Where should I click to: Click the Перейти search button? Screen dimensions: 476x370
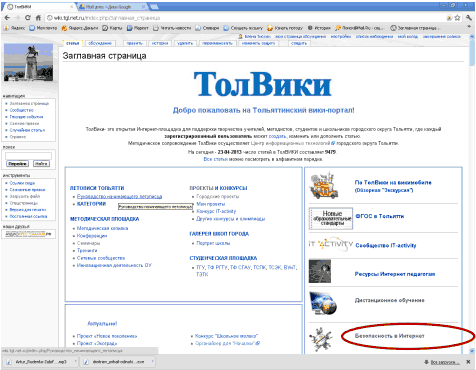[17, 164]
